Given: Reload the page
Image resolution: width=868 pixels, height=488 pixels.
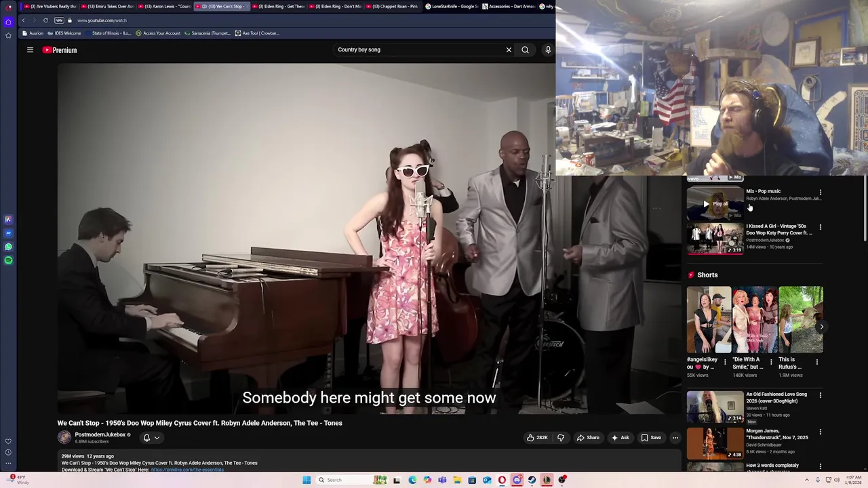Looking at the screenshot, I should [45, 20].
